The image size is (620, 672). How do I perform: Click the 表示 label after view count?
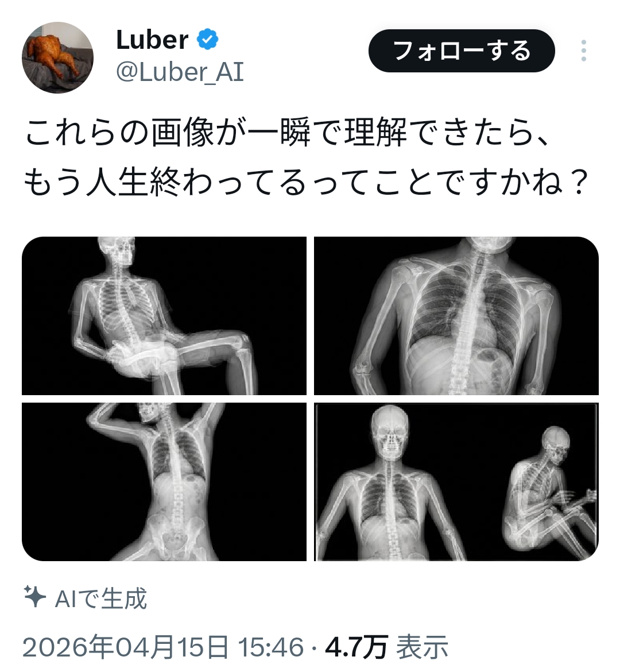[422, 647]
